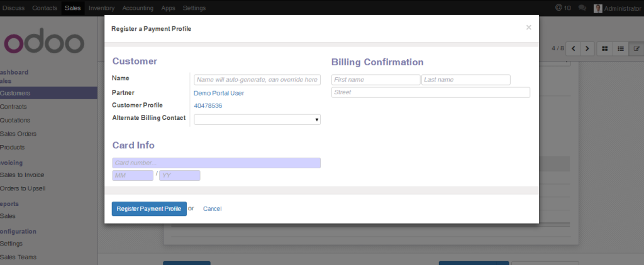
Task: Close the Register a Payment Profile dialog
Action: click(528, 28)
